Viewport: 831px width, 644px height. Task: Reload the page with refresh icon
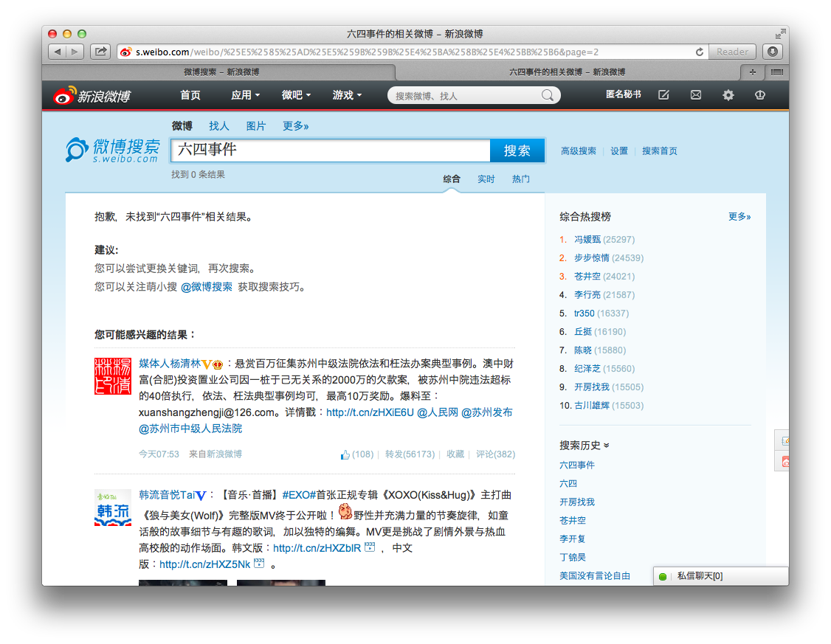700,52
